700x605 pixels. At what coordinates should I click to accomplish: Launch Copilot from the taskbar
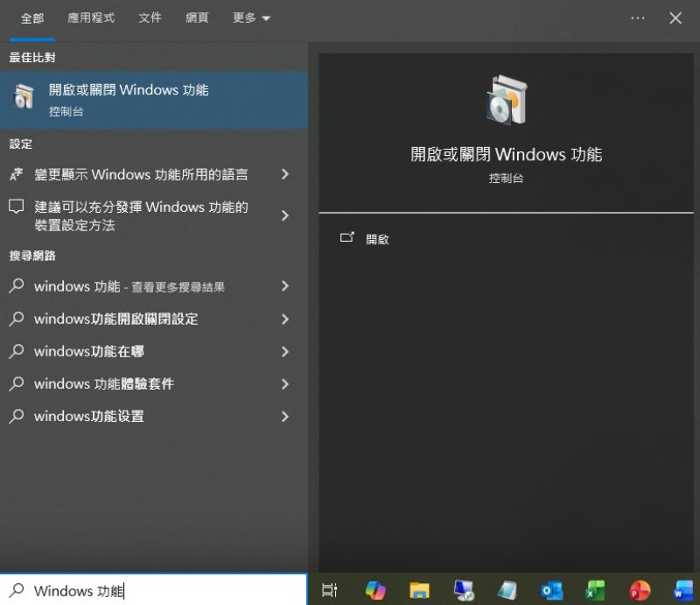click(376, 589)
